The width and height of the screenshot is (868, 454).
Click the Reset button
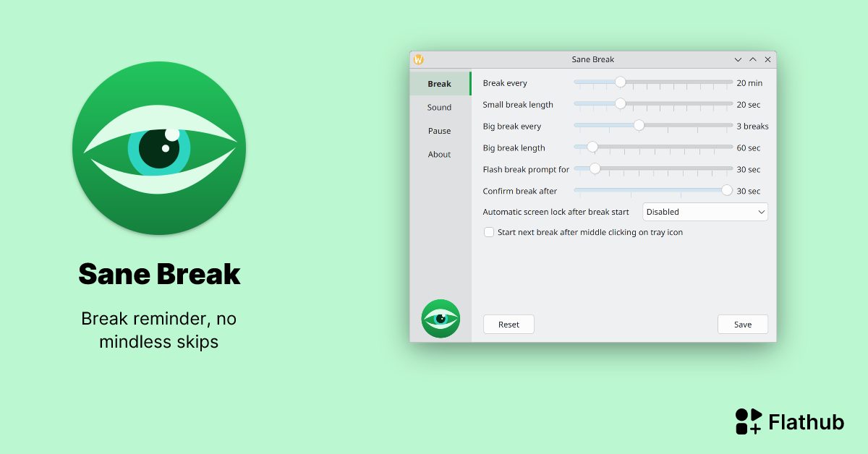(x=509, y=324)
